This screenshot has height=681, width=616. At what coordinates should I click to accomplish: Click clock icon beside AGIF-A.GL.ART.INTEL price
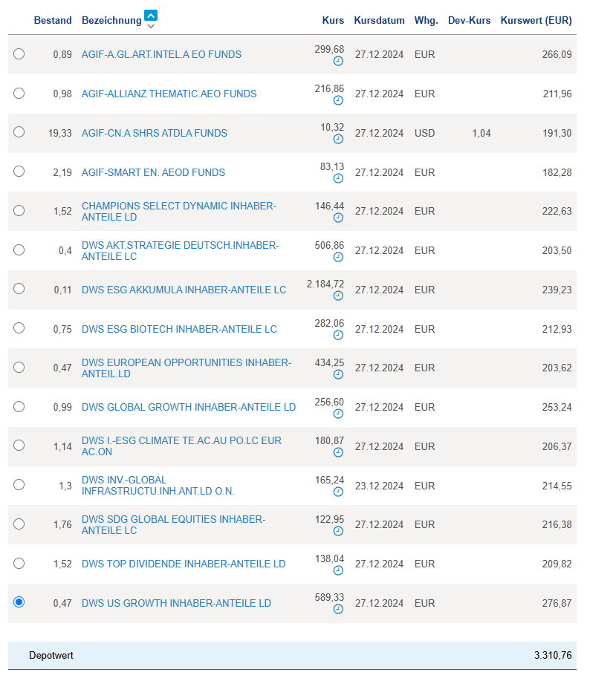[x=339, y=61]
